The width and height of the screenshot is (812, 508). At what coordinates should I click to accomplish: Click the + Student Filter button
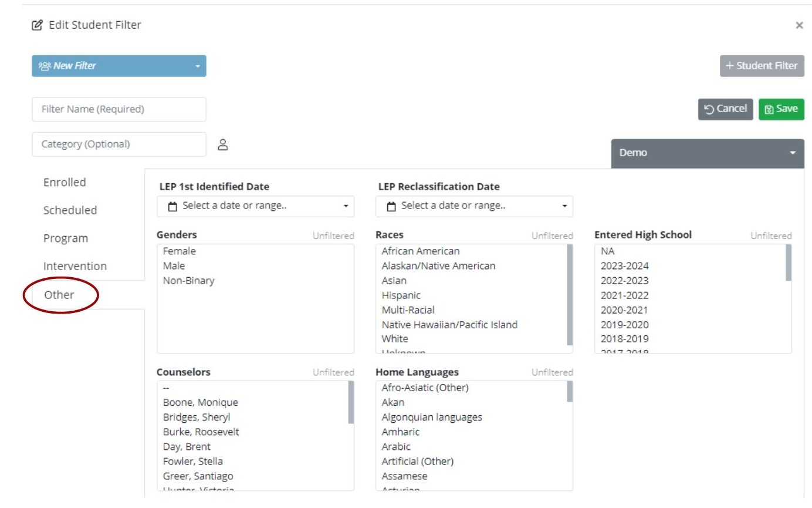pyautogui.click(x=762, y=66)
